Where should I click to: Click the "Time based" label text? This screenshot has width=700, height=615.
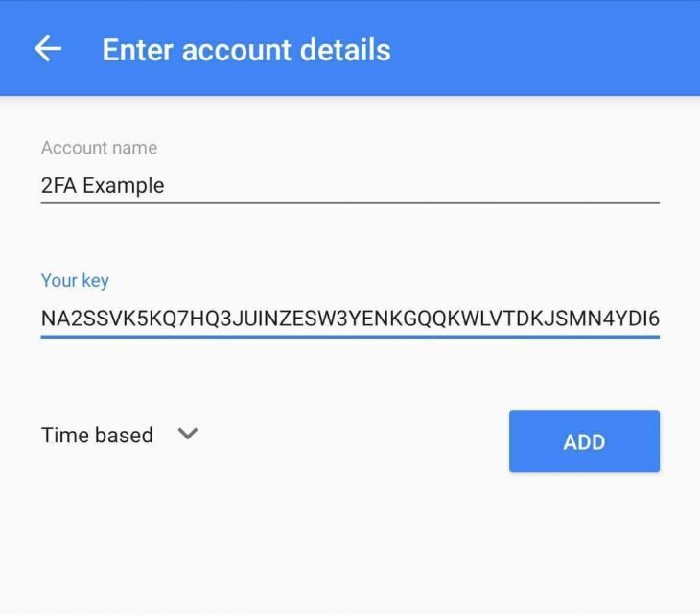coord(97,435)
